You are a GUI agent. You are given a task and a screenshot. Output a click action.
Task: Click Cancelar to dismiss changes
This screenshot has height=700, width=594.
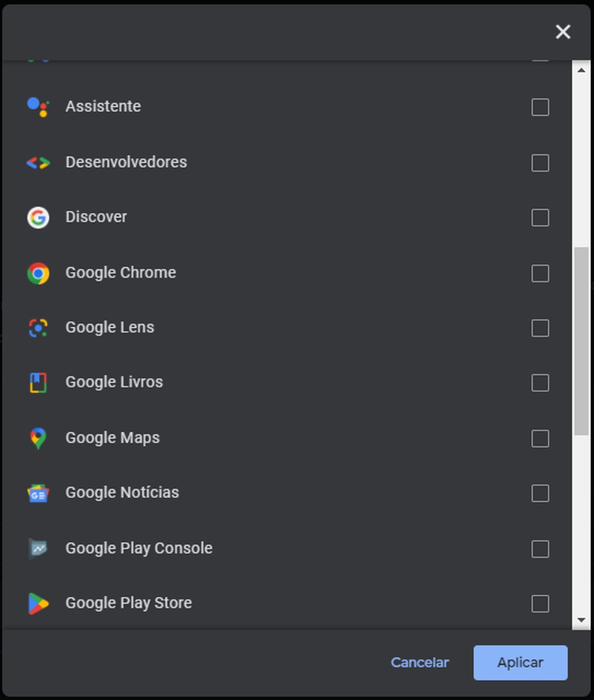[x=420, y=663]
